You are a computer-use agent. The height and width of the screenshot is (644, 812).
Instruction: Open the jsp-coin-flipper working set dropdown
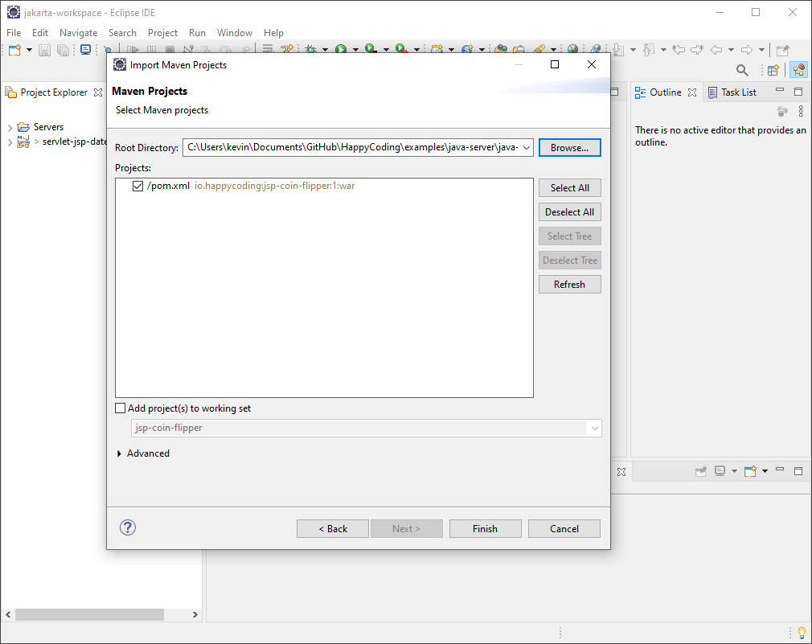pyautogui.click(x=594, y=428)
